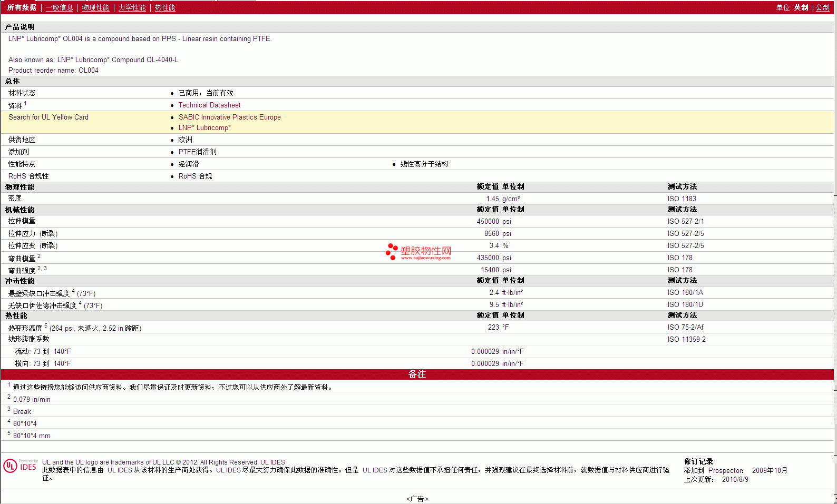
Task: Select tensile modulus value 450000
Action: (x=488, y=221)
